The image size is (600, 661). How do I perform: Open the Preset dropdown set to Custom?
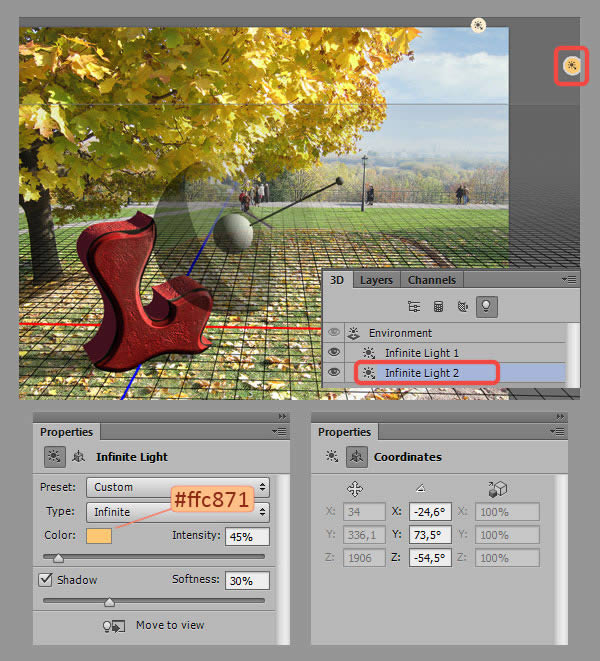[178, 487]
